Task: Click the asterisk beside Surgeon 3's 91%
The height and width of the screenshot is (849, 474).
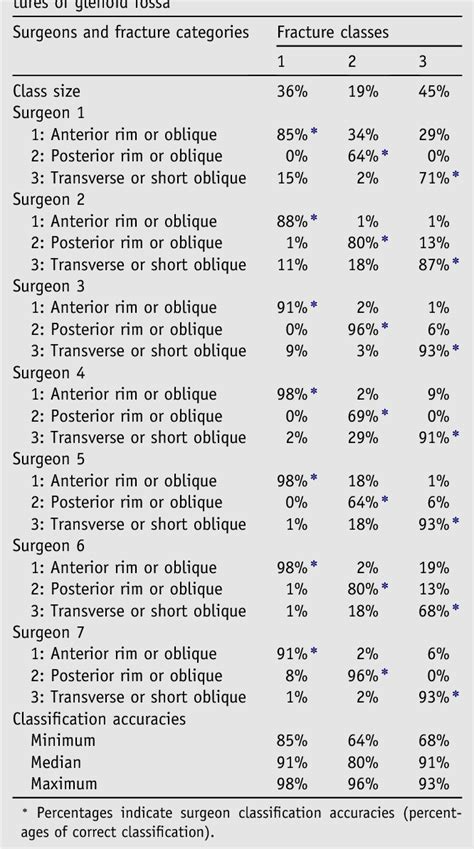Action: point(314,305)
